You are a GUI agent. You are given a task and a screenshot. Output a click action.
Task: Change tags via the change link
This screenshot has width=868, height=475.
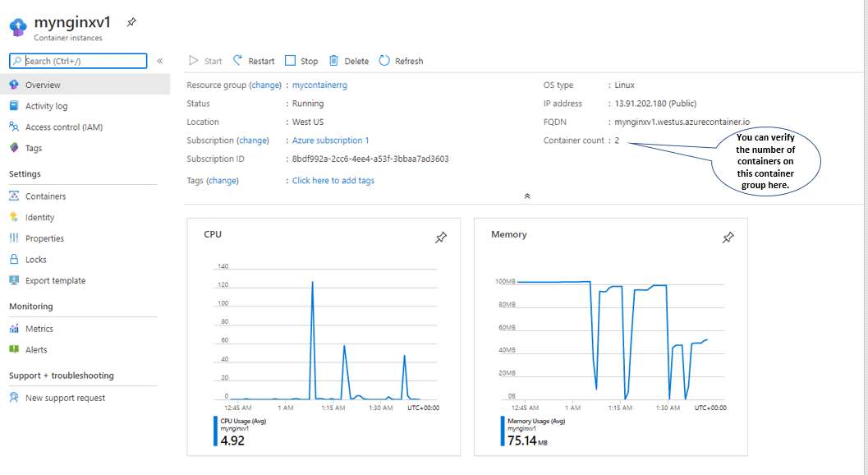(x=223, y=181)
